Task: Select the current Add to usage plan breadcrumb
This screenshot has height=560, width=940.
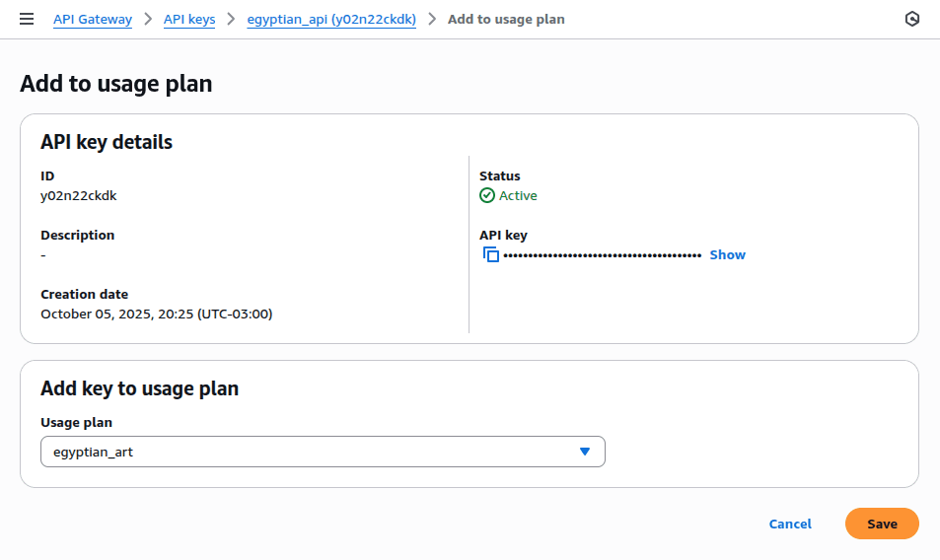Action: pos(506,20)
